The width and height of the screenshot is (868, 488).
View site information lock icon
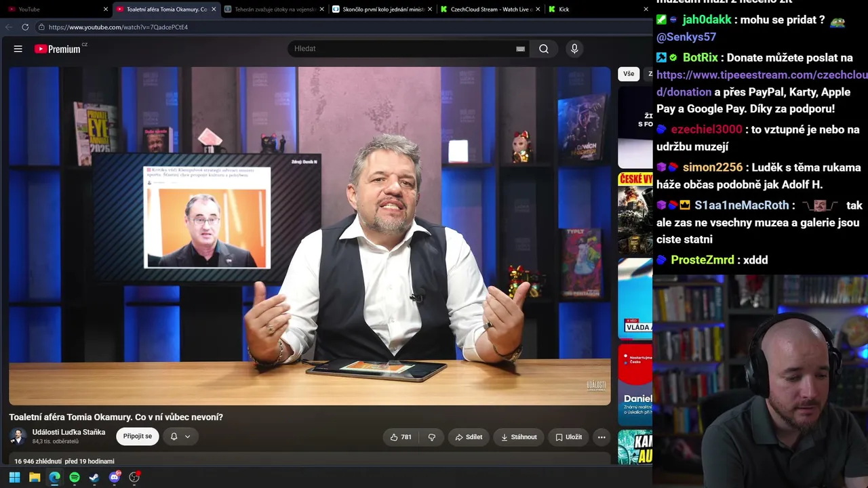coord(41,27)
